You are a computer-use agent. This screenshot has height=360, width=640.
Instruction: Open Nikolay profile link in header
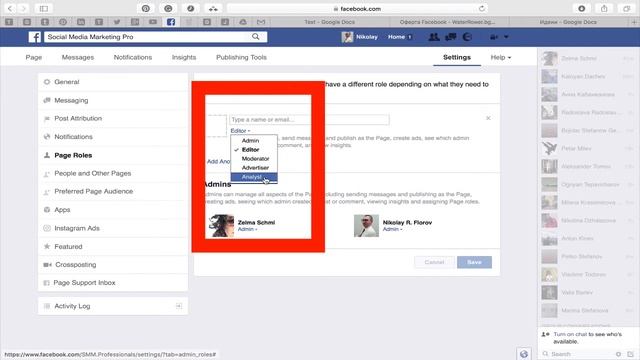click(x=360, y=37)
